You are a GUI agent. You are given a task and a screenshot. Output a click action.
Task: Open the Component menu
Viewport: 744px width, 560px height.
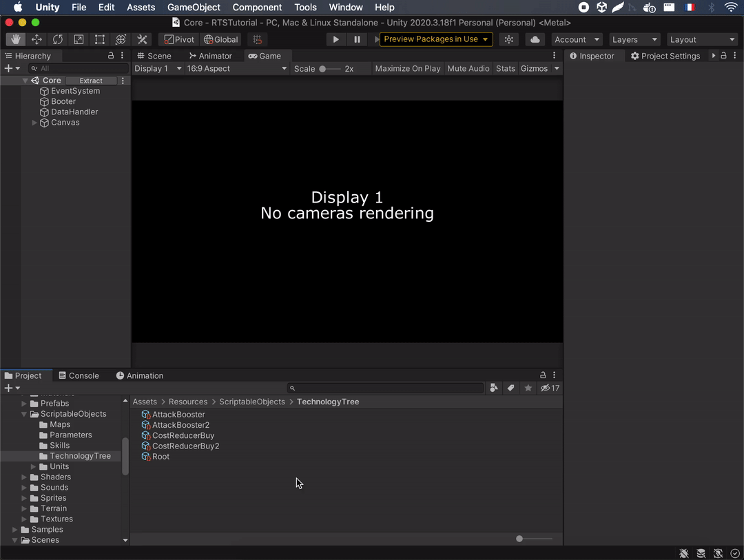257,7
